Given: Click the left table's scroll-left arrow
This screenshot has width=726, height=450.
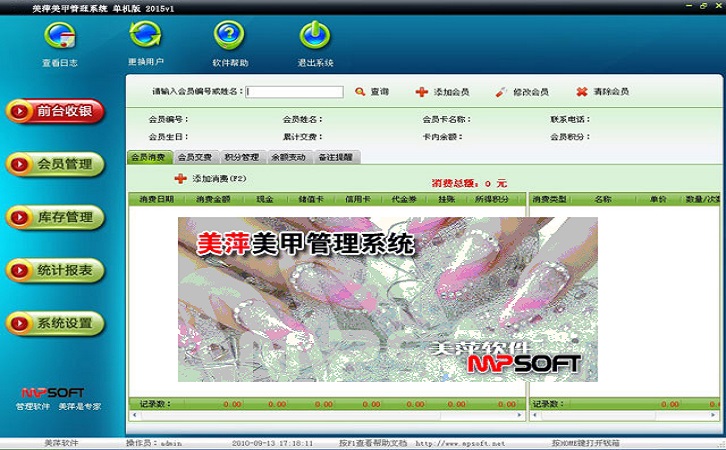Looking at the screenshot, I should [x=135, y=415].
